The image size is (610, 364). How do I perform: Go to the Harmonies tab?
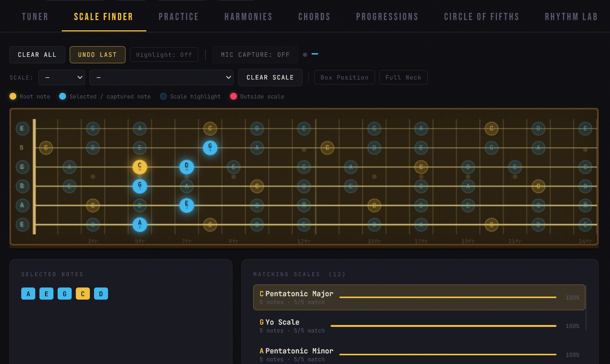click(x=248, y=17)
